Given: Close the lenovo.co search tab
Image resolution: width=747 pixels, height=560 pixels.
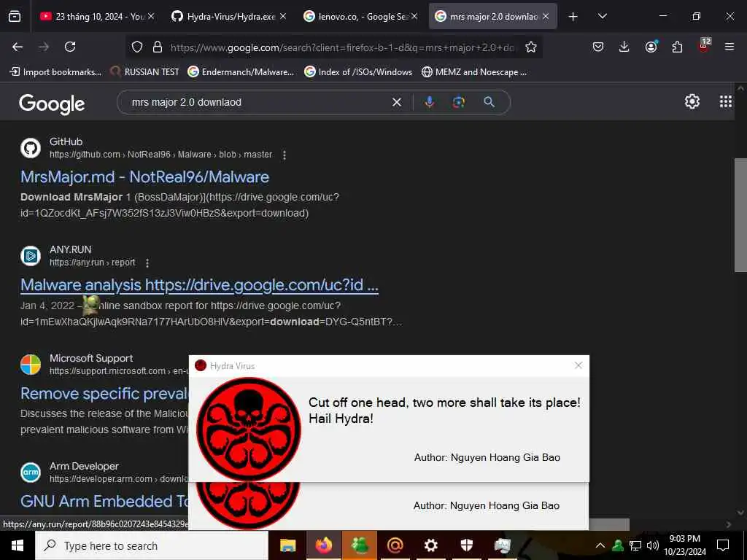Looking at the screenshot, I should tap(414, 16).
